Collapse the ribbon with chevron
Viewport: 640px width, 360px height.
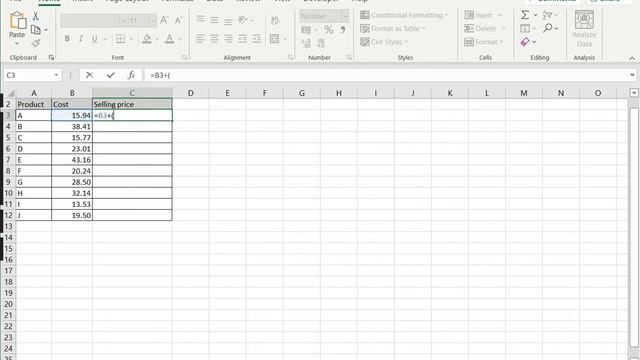[632, 58]
